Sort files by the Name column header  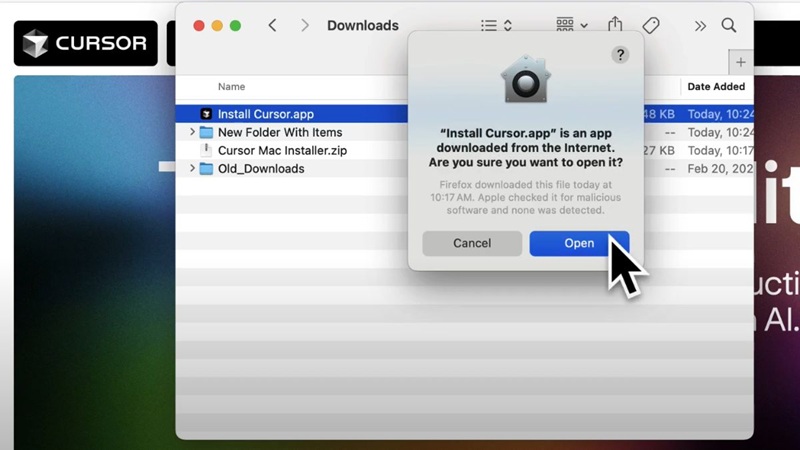click(232, 87)
